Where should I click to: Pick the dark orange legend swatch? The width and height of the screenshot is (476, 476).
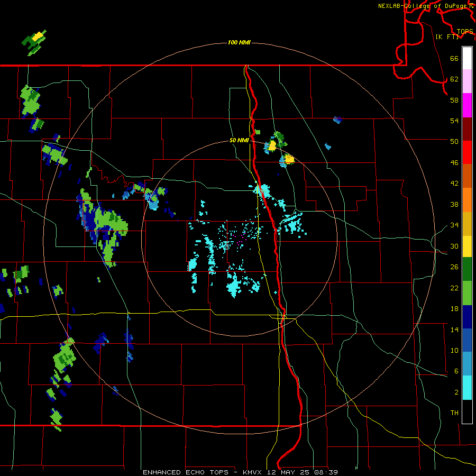pyautogui.click(x=467, y=176)
